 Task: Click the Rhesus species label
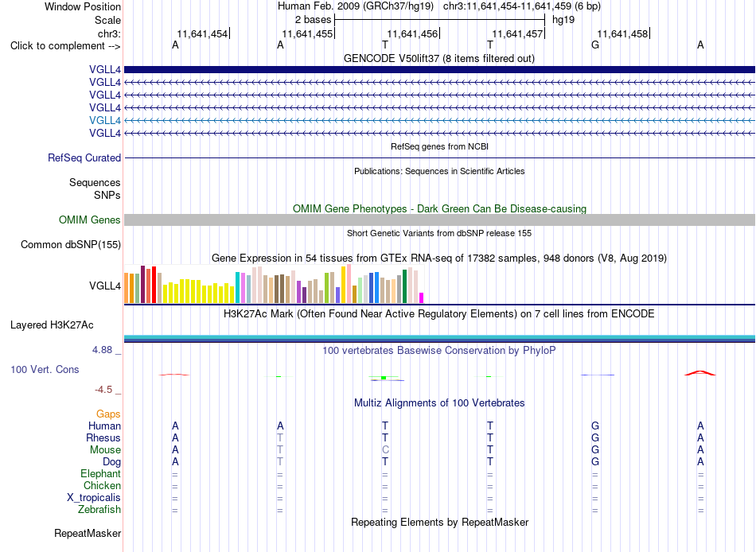pos(103,437)
